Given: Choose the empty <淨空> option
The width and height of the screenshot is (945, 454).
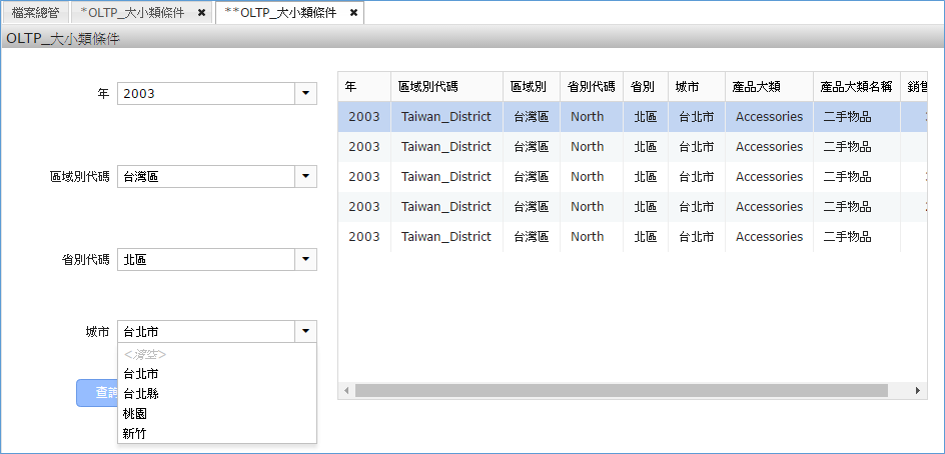Looking at the screenshot, I should (145, 354).
